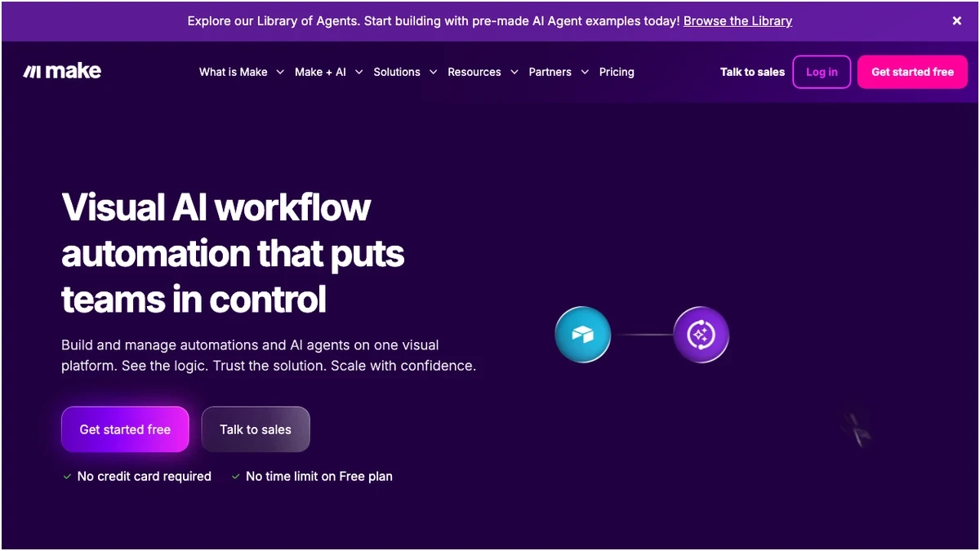Click the connector line between workflow nodes

tap(644, 334)
